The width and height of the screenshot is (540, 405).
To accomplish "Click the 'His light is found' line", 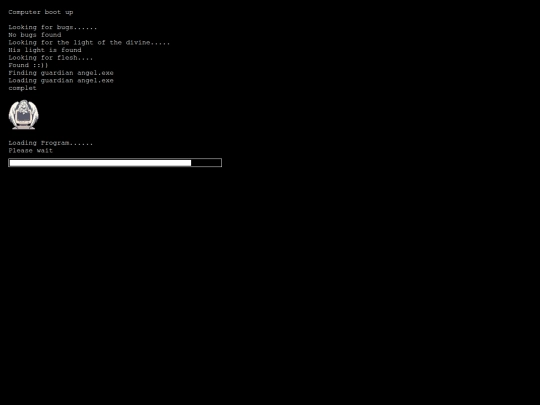I will pyautogui.click(x=45, y=50).
